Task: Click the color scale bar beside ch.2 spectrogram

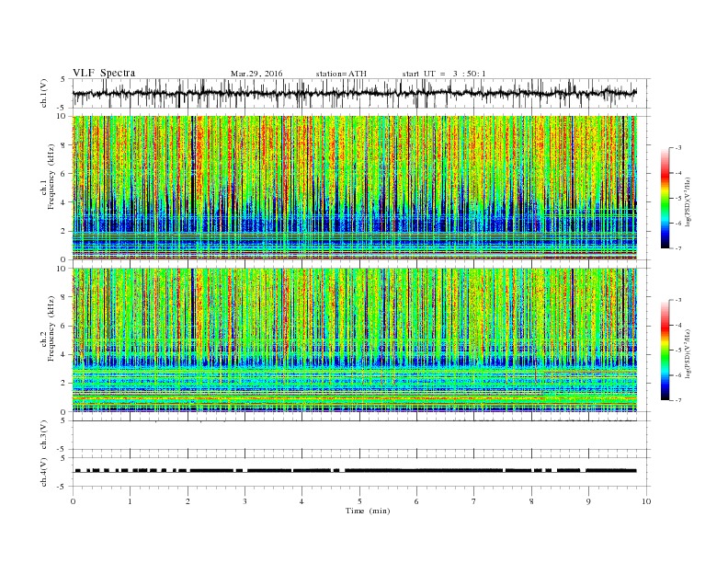Action: (x=665, y=350)
